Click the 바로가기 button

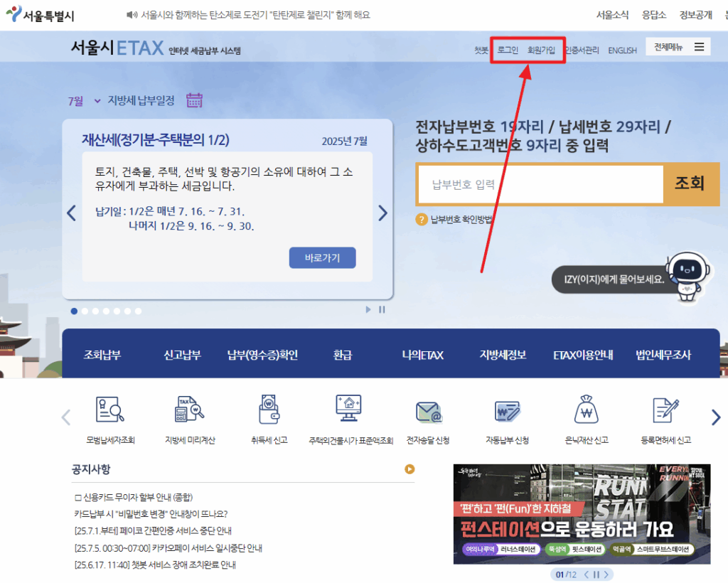pos(322,257)
